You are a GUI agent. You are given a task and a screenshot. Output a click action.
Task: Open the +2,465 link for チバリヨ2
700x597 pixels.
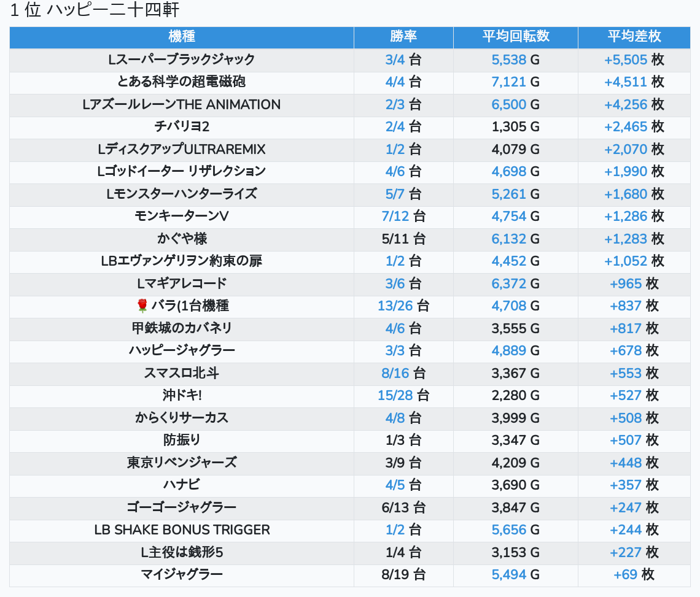pyautogui.click(x=626, y=126)
